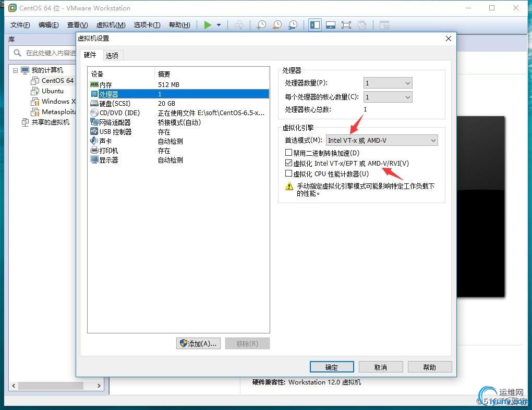Click the Unity mode toolbar icon
Screen dimensions: 532x410
point(362,24)
